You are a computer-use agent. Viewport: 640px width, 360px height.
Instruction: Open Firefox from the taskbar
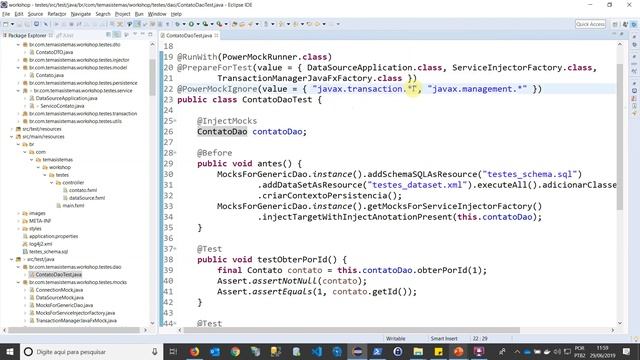click(194, 351)
